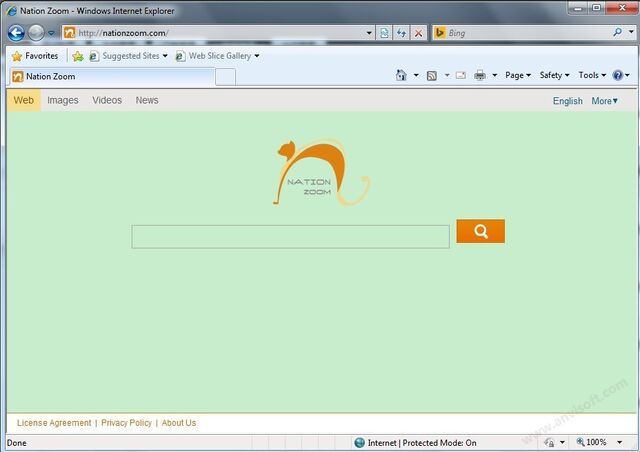The width and height of the screenshot is (640, 452).
Task: Open the Suggested Sites dropdown
Action: tap(129, 56)
